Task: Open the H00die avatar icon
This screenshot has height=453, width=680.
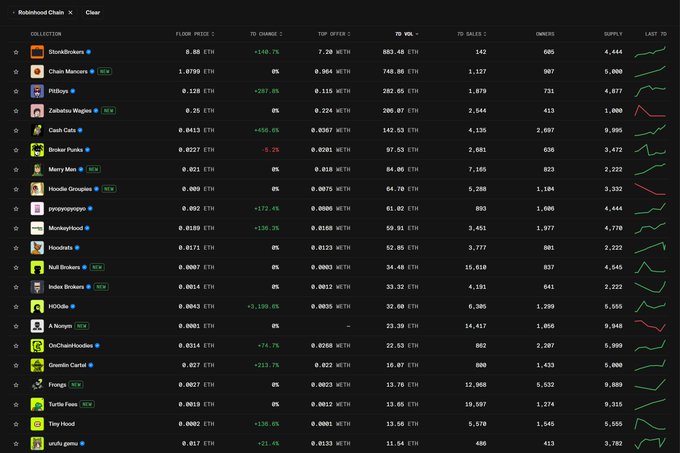Action: pos(37,306)
